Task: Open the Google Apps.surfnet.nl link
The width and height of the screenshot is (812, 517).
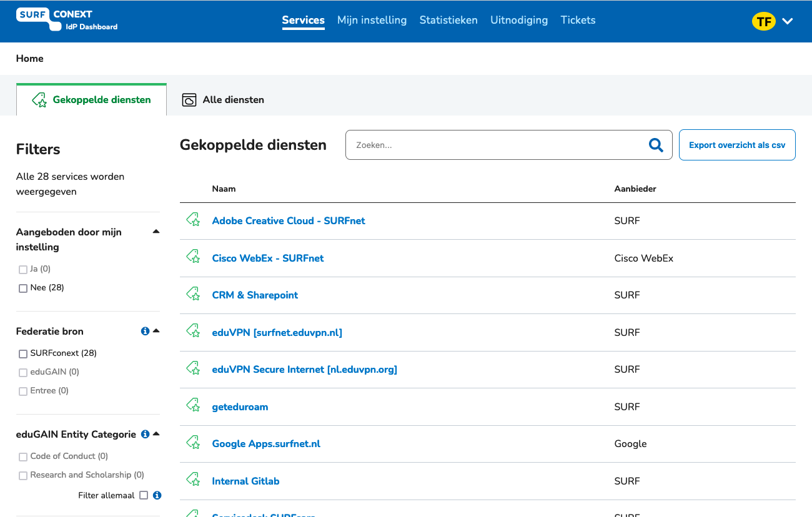Action: pos(266,443)
